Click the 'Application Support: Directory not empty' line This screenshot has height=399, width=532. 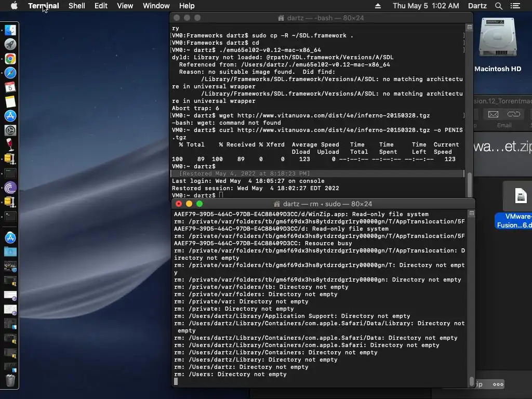[x=292, y=316]
